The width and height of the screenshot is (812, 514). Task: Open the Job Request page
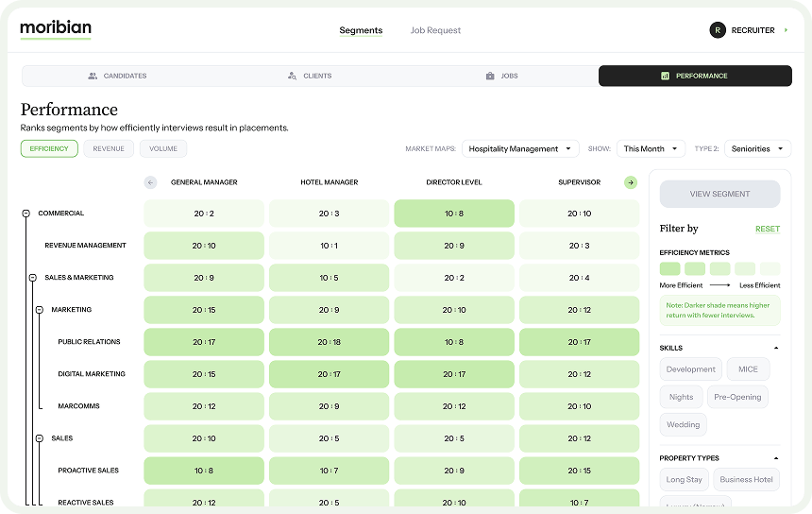[435, 30]
